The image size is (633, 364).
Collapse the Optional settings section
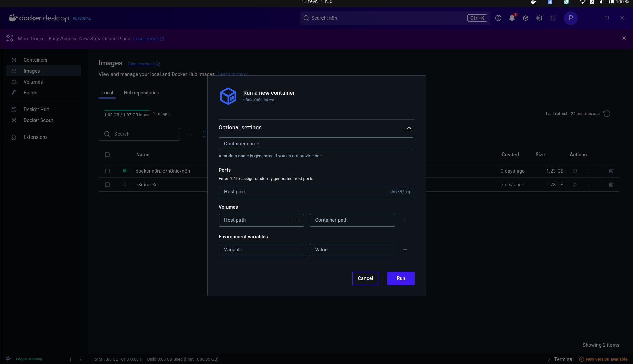[x=409, y=128]
